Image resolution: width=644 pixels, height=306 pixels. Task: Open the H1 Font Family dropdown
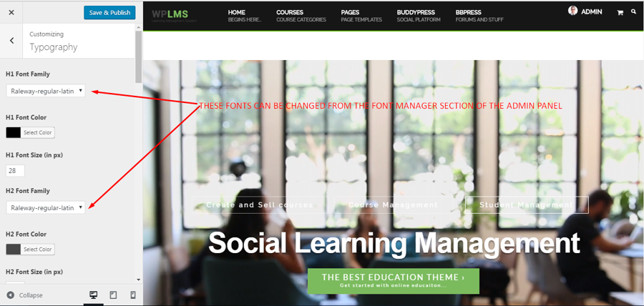(x=46, y=91)
